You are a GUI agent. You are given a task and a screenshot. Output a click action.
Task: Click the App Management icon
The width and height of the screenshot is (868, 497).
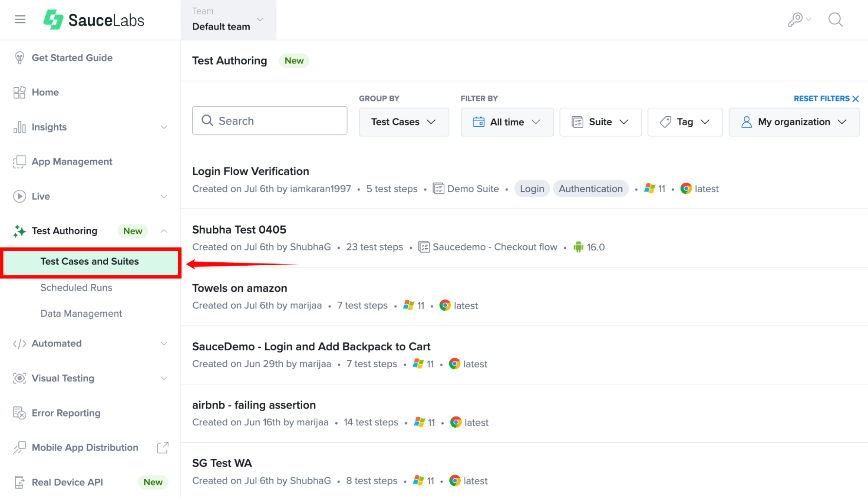[x=20, y=162]
